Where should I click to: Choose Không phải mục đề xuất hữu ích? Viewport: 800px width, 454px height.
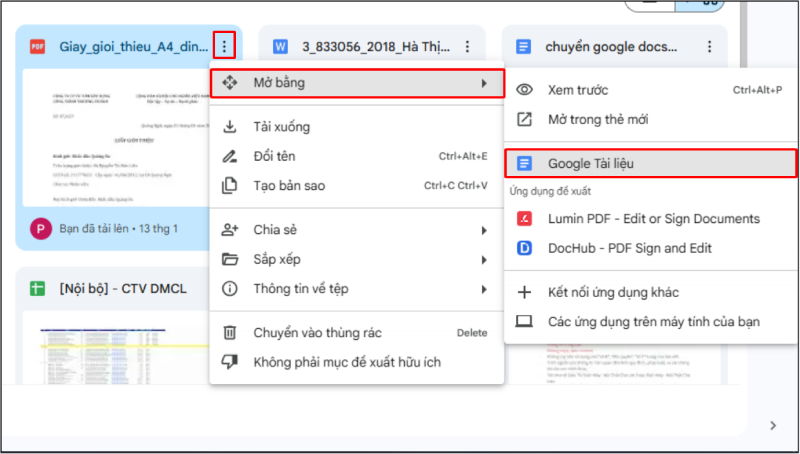pos(357,362)
